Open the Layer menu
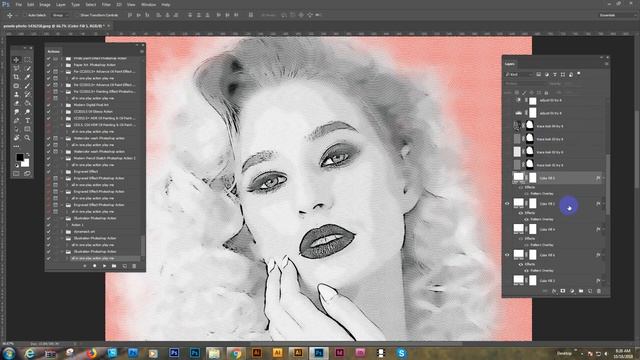The height and width of the screenshot is (360, 640). [x=60, y=4]
